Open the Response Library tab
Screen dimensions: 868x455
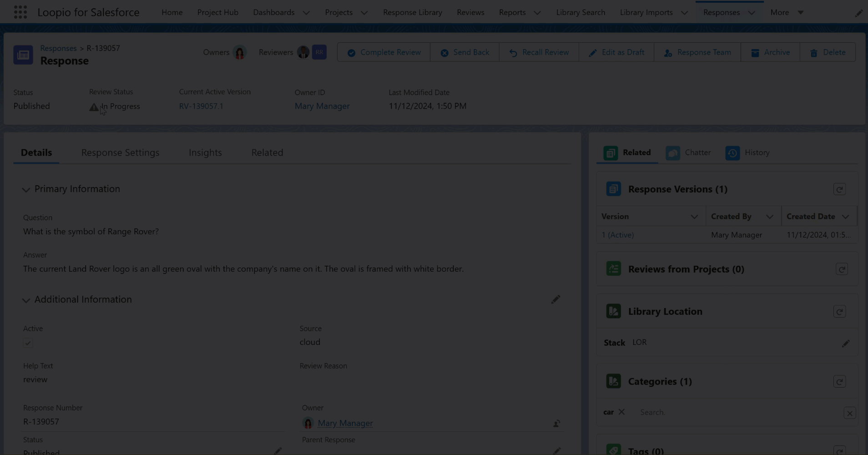pyautogui.click(x=413, y=12)
